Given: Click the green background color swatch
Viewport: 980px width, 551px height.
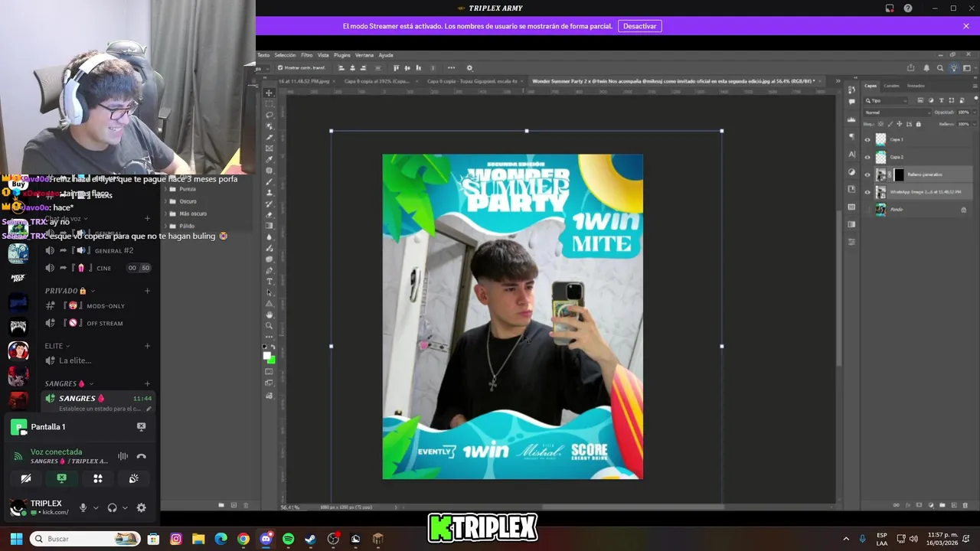Looking at the screenshot, I should [273, 360].
